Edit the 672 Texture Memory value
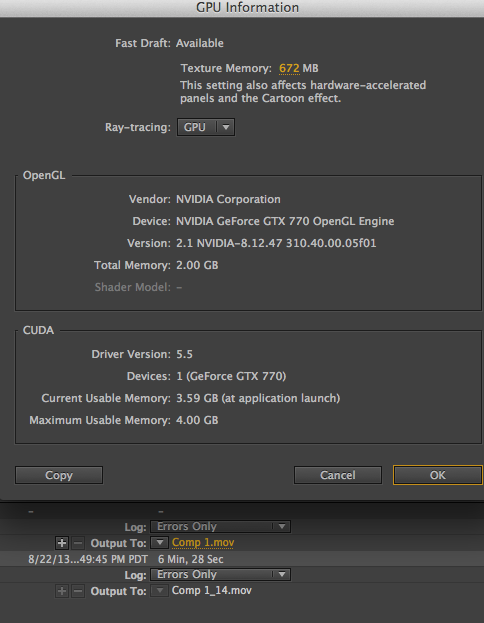The height and width of the screenshot is (623, 484). (289, 68)
